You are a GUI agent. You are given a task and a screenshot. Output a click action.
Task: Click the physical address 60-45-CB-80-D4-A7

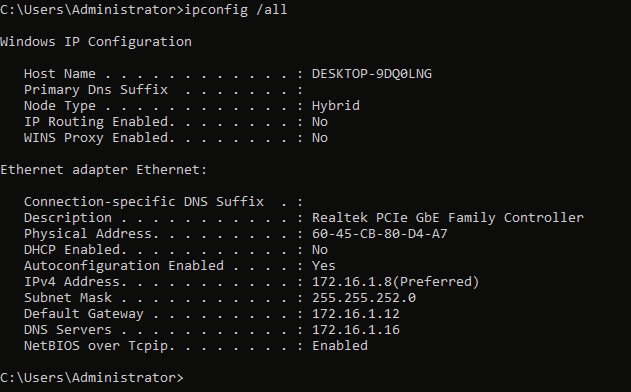[379, 234]
